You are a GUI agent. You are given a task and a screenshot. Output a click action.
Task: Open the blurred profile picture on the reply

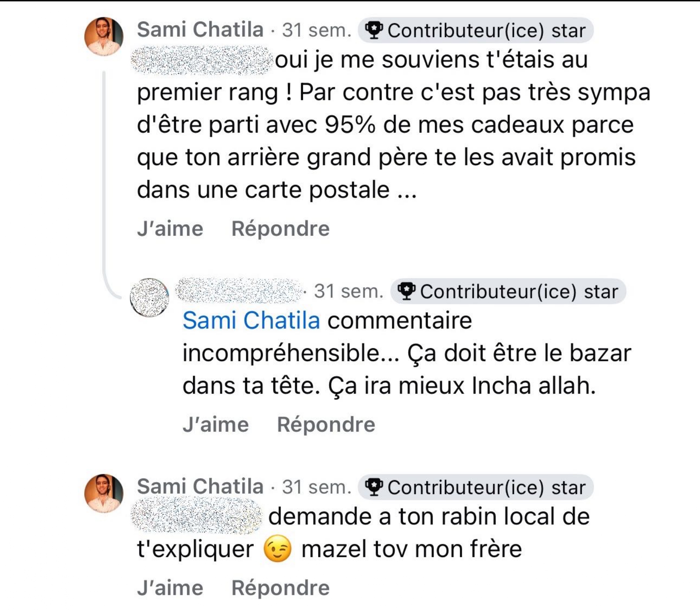point(149,297)
